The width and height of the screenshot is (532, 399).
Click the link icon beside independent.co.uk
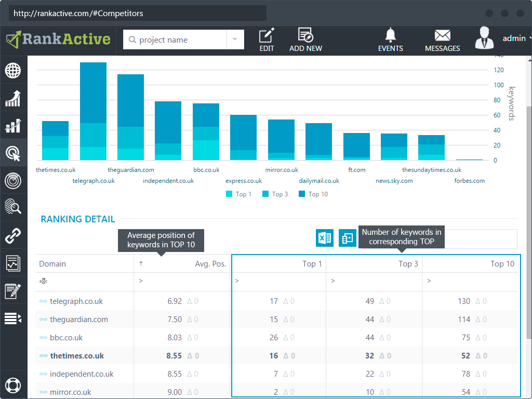pyautogui.click(x=43, y=374)
